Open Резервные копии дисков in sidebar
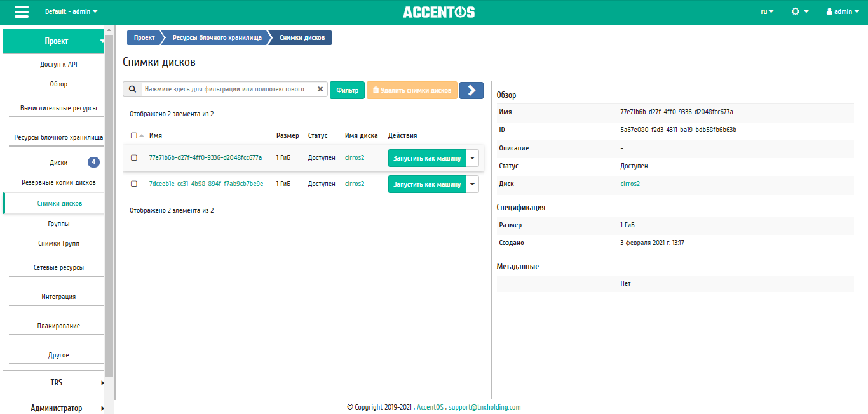 [58, 182]
